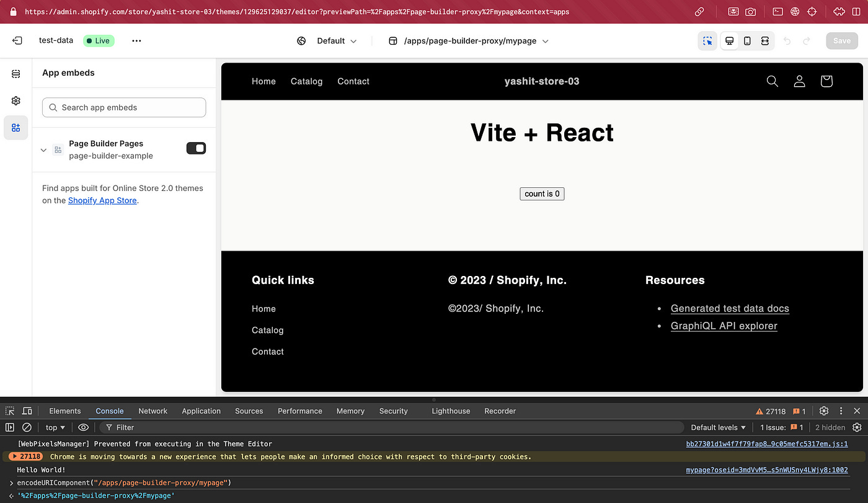Click the Save button
868x503 pixels.
842,41
